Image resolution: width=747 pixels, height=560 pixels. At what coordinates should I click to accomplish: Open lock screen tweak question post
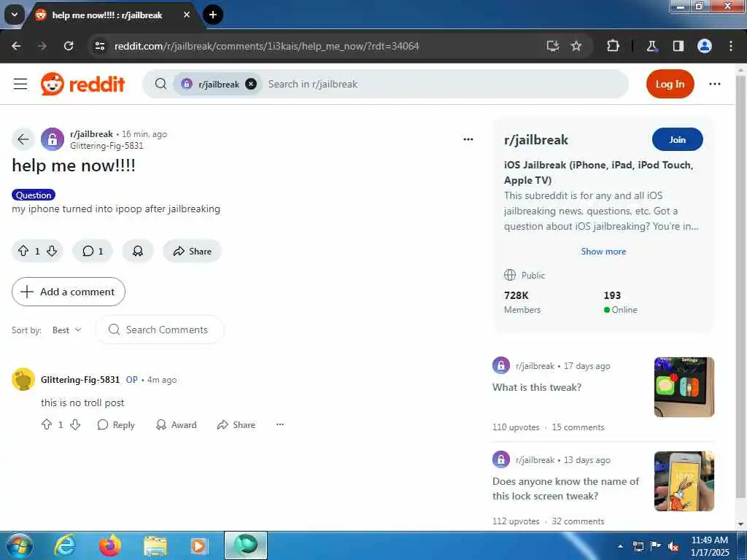(x=565, y=489)
